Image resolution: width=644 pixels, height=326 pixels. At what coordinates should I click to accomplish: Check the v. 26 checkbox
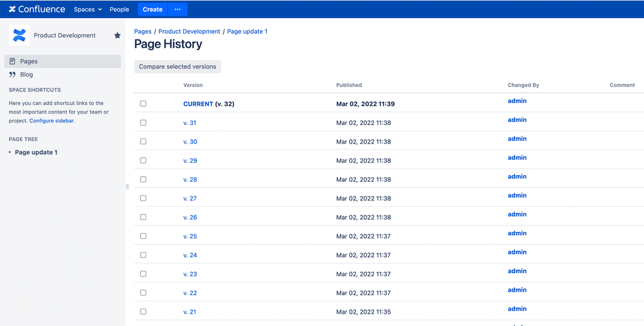coord(143,217)
